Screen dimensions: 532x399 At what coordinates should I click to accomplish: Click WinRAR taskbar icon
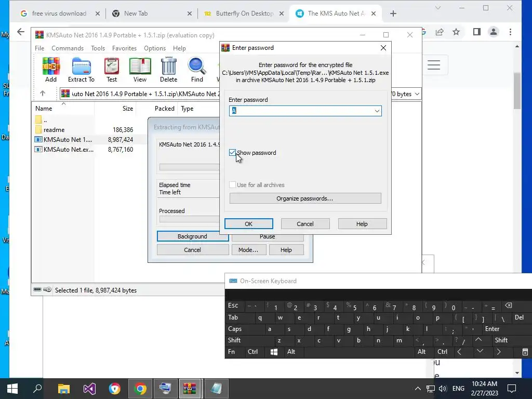pyautogui.click(x=190, y=389)
